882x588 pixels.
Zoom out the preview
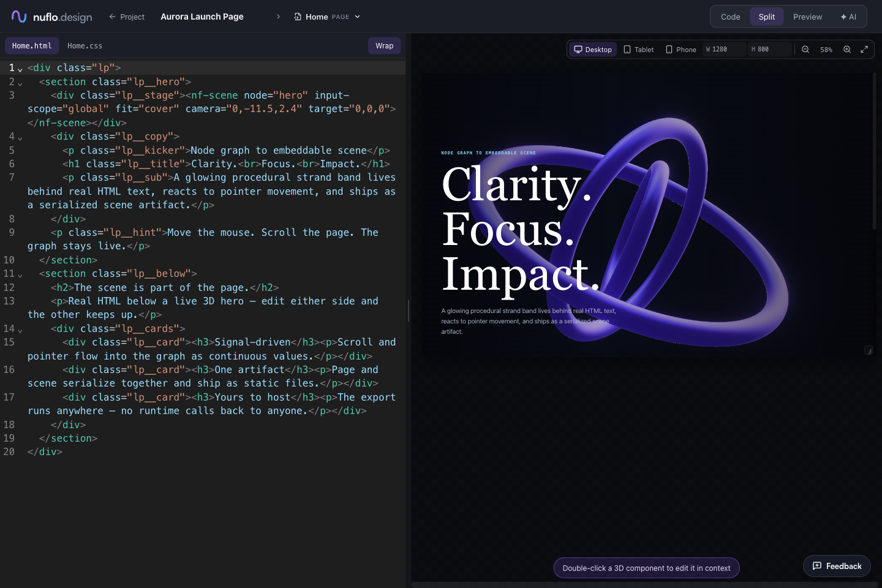point(805,50)
